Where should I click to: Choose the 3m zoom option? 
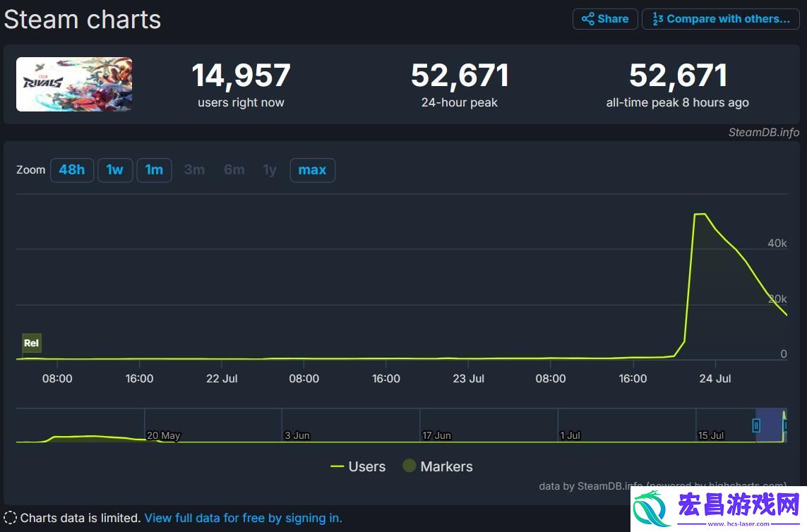pyautogui.click(x=195, y=170)
